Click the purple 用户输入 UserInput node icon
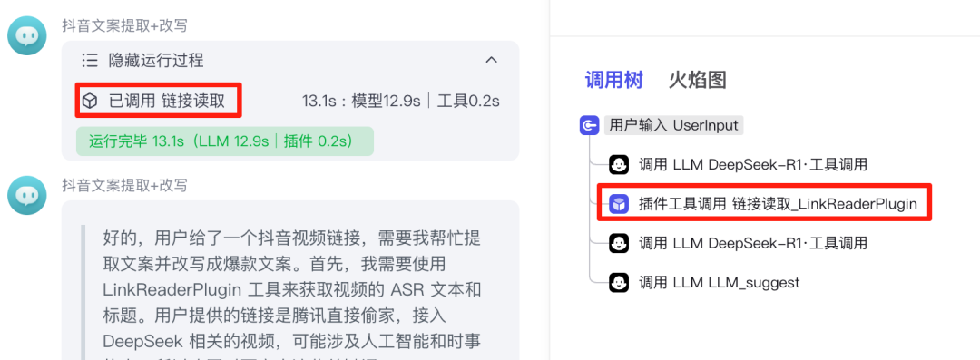 pyautogui.click(x=590, y=126)
